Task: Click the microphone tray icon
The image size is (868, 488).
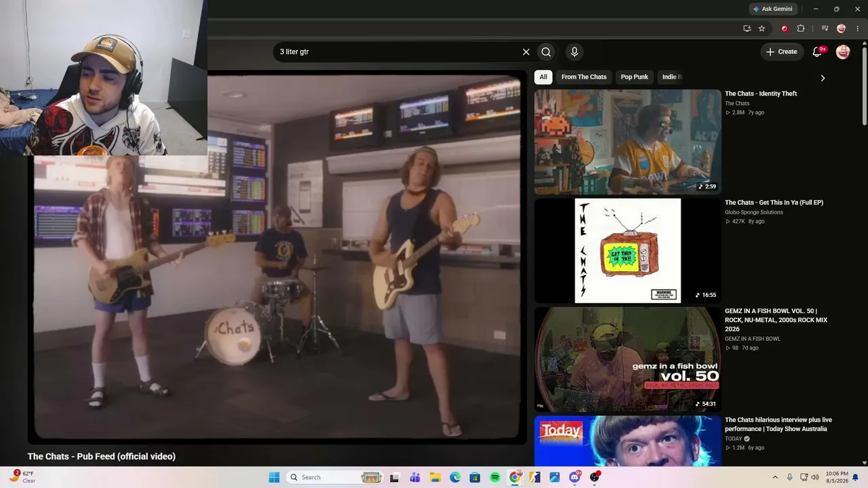Action: tap(789, 477)
